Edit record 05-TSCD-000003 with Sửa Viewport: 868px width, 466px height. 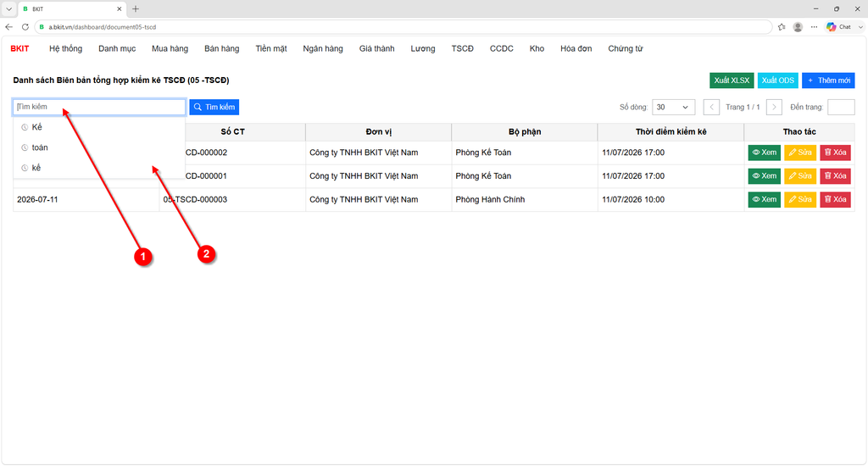click(x=800, y=199)
